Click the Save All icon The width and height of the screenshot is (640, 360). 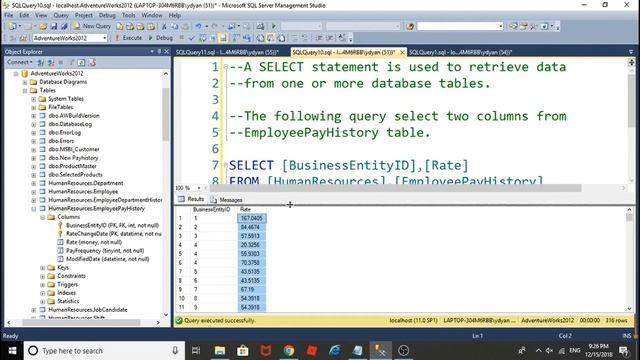pyautogui.click(x=64, y=26)
